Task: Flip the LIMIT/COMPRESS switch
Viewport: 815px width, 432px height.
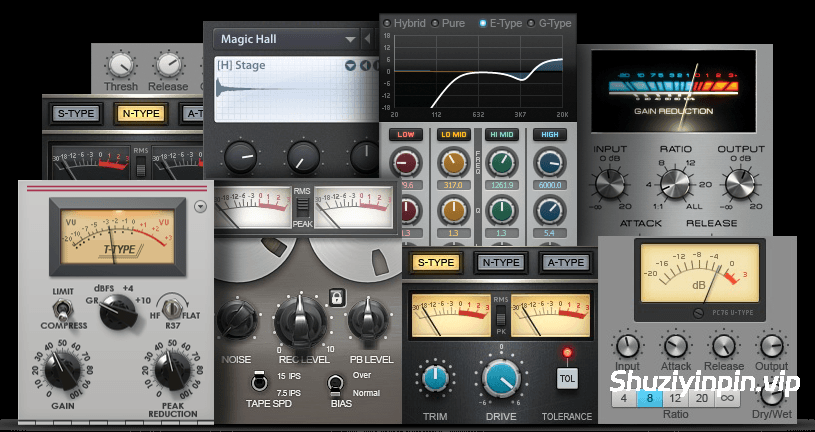Action: point(62,310)
